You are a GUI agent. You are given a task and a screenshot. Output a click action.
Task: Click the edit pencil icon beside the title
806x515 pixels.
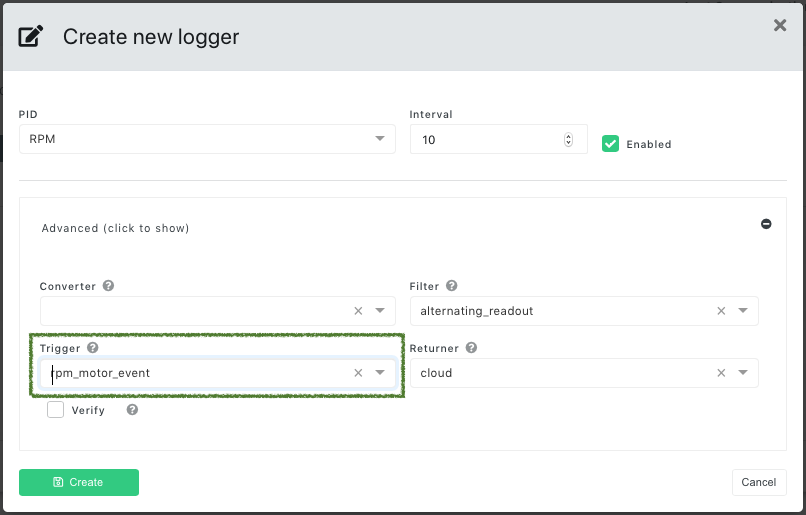click(x=31, y=36)
